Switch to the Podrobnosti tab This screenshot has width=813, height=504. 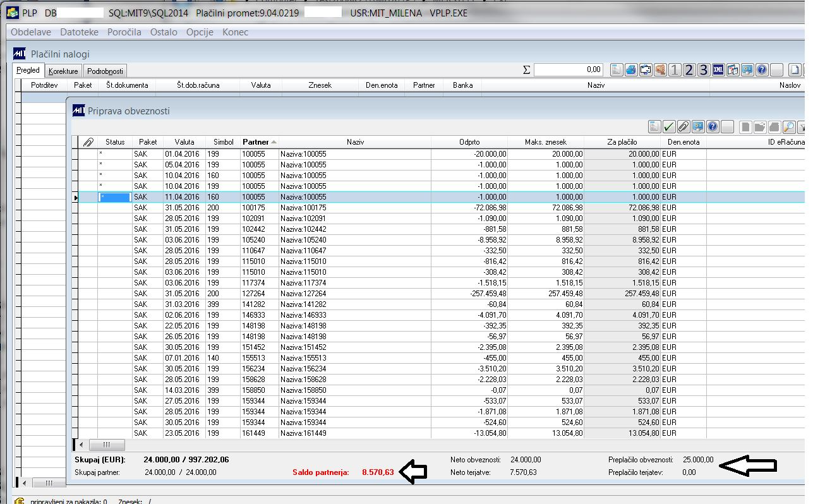105,71
